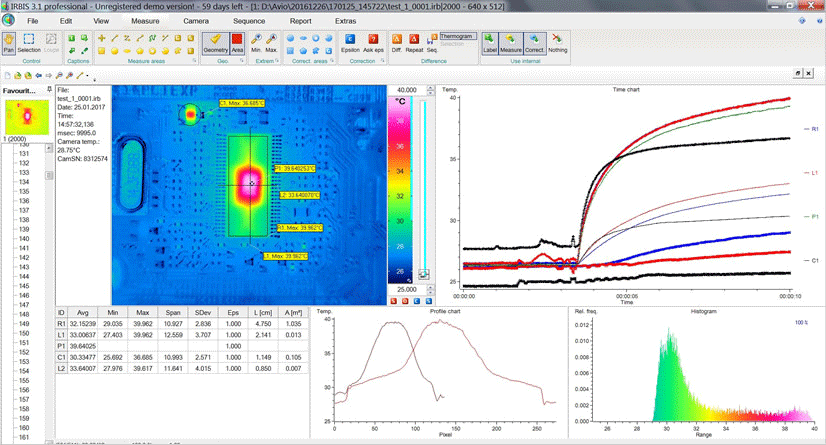This screenshot has height=445, width=826.
Task: Click the Epsilon correction icon
Action: 350,43
